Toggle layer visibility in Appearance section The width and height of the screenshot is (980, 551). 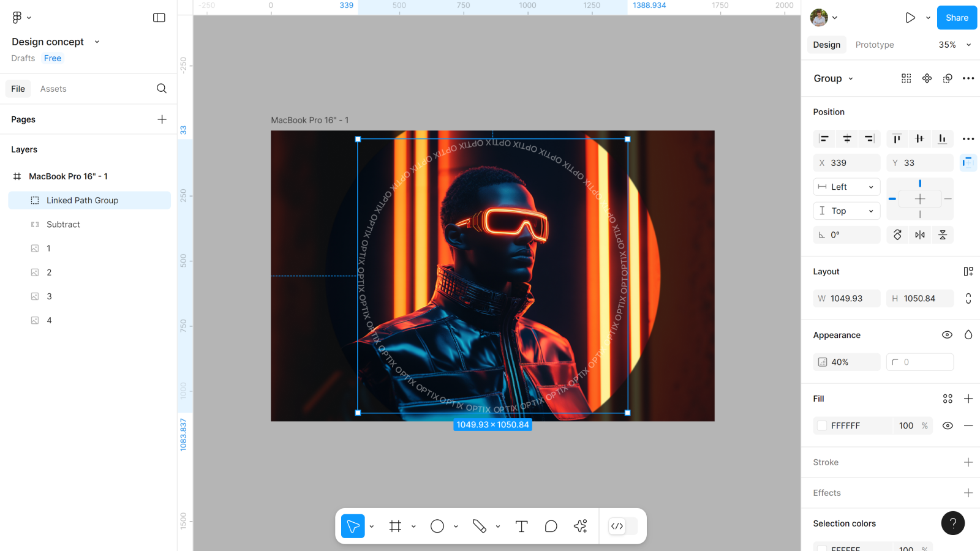[x=947, y=335]
